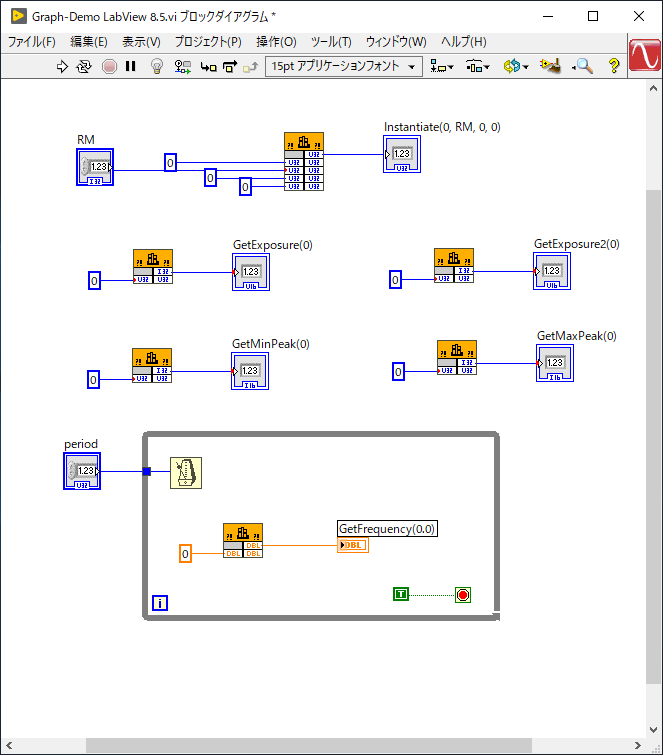Image resolution: width=663 pixels, height=755 pixels.
Task: Click the Instantiate(0, RM, 0, 0) label
Action: (442, 127)
